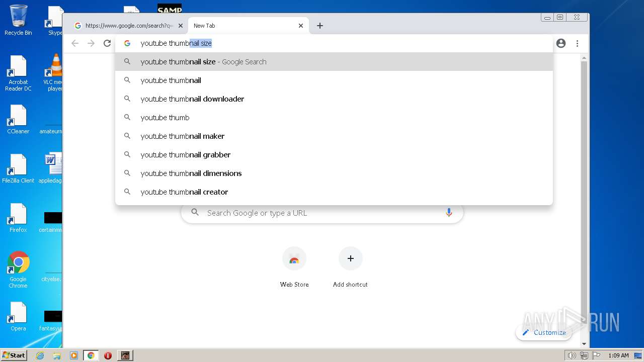The width and height of the screenshot is (644, 362).
Task: Choose suggestion 'youtube thumbnail dimensions'
Action: pos(334,173)
